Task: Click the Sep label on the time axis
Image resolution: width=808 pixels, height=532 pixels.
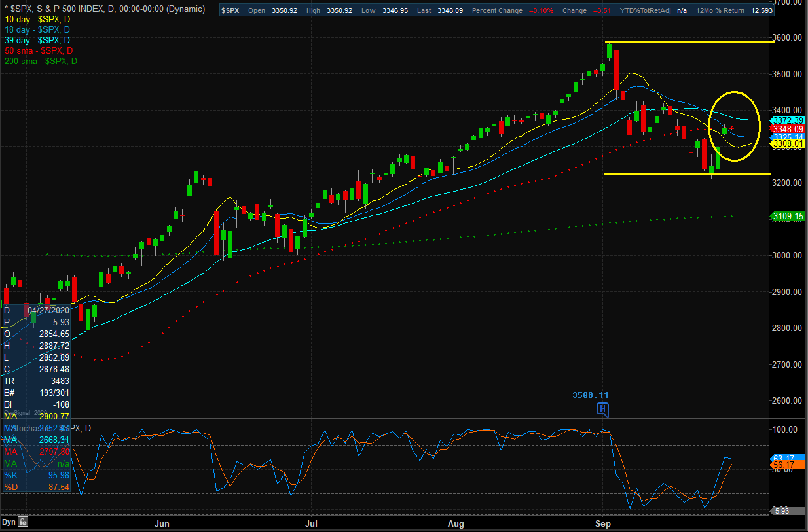Action: point(602,523)
